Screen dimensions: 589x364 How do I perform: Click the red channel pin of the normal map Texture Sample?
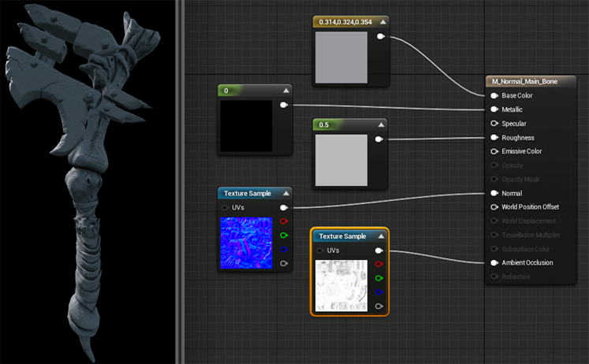coord(284,221)
